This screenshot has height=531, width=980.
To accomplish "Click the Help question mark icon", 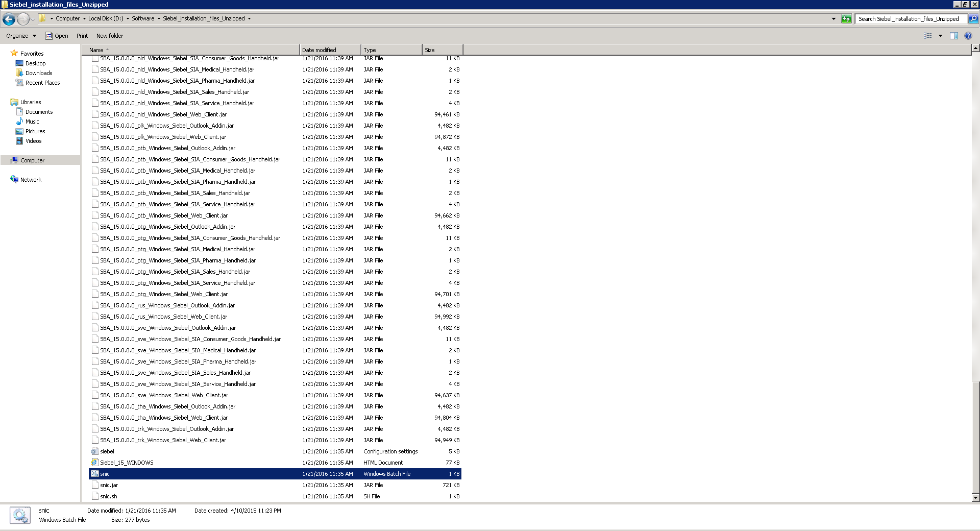I will [968, 36].
